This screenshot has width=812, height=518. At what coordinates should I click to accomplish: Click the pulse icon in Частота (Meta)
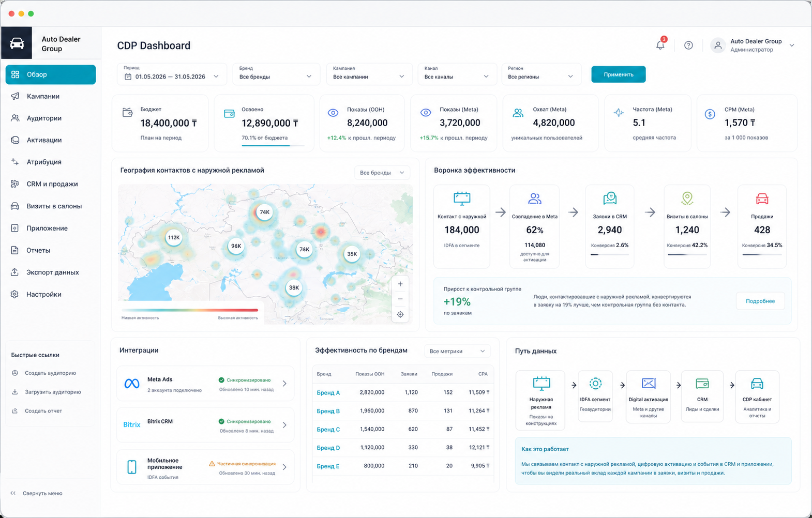click(619, 113)
